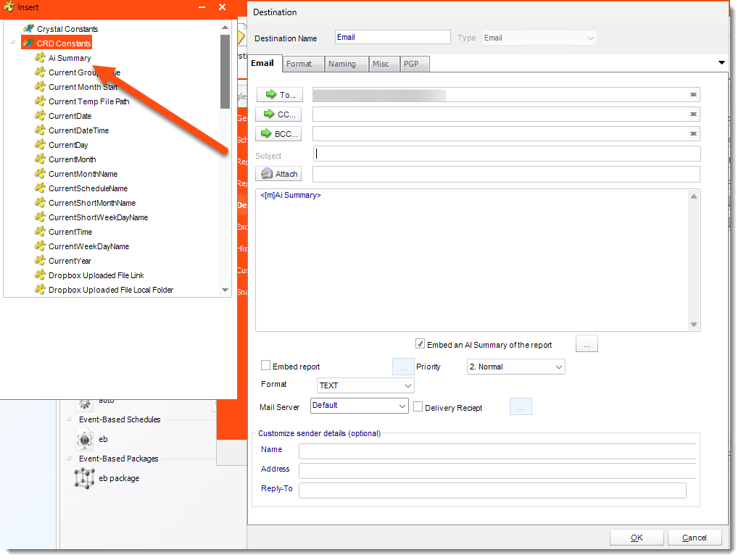Check the Delivery Reciept checkbox
The image size is (741, 560).
pos(418,407)
